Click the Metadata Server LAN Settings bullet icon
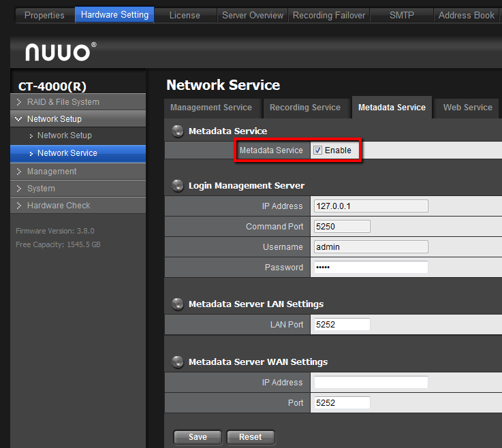 point(177,304)
